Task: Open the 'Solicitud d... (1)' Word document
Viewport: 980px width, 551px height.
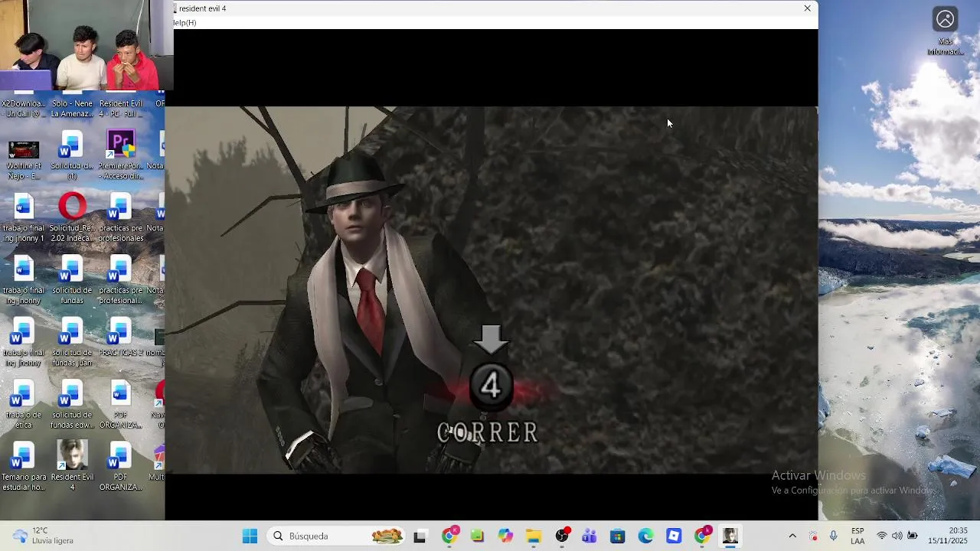Action: click(71, 155)
